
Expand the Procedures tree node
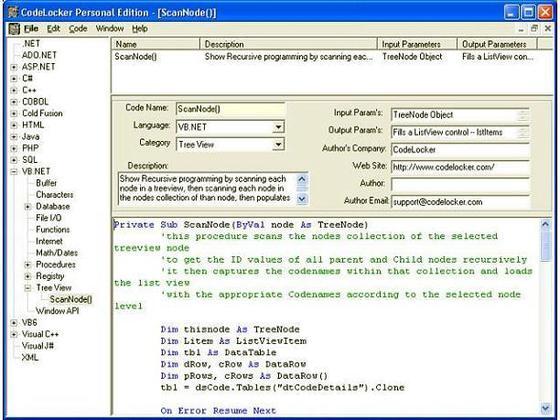(x=28, y=265)
